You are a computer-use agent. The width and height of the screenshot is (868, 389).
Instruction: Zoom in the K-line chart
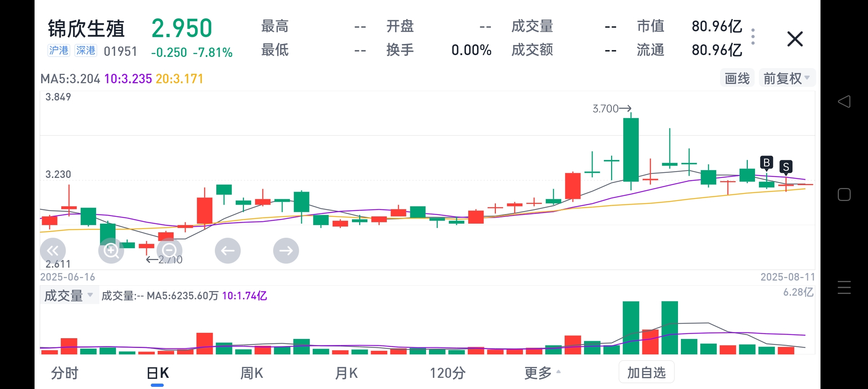111,251
